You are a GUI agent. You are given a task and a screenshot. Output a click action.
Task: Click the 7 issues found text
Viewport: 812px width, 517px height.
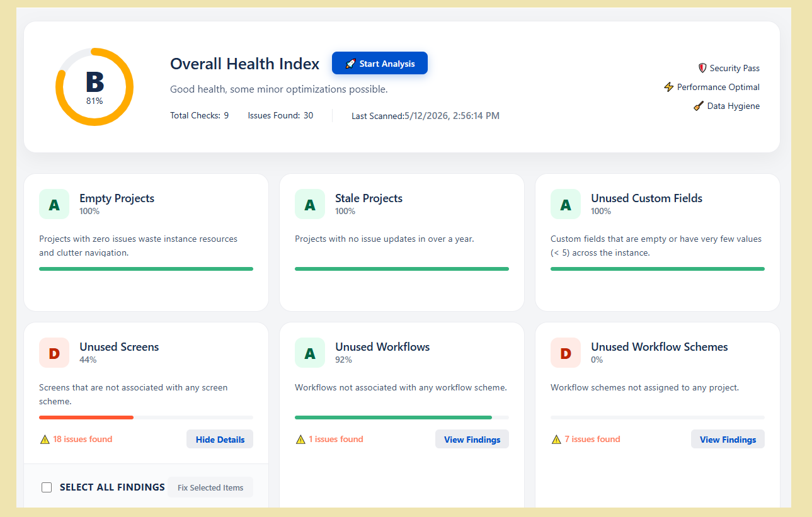click(x=592, y=439)
